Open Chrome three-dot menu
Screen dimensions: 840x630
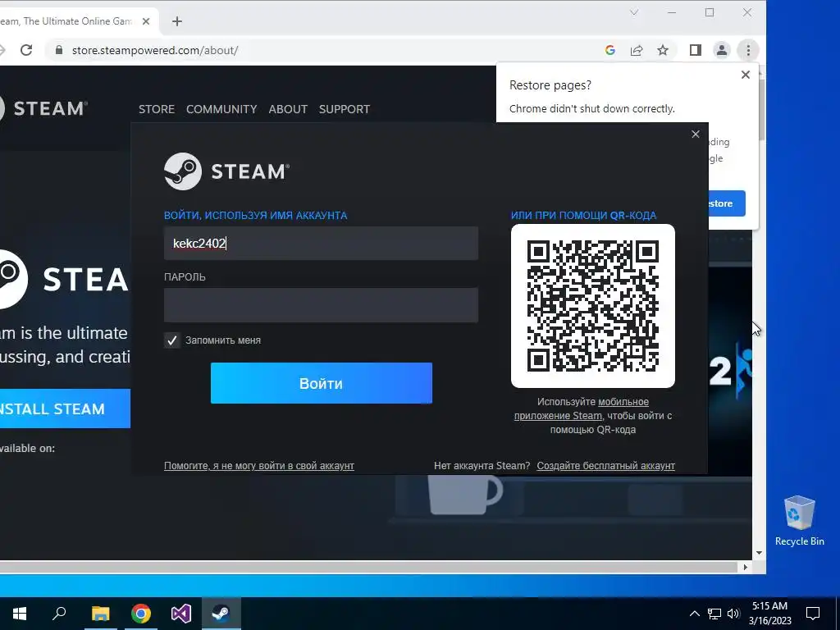click(748, 50)
